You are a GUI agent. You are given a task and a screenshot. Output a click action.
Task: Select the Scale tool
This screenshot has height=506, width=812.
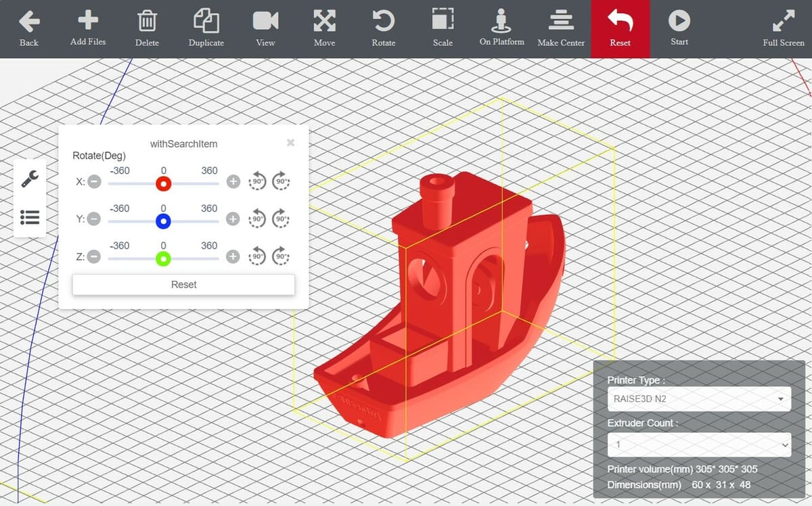coord(443,20)
